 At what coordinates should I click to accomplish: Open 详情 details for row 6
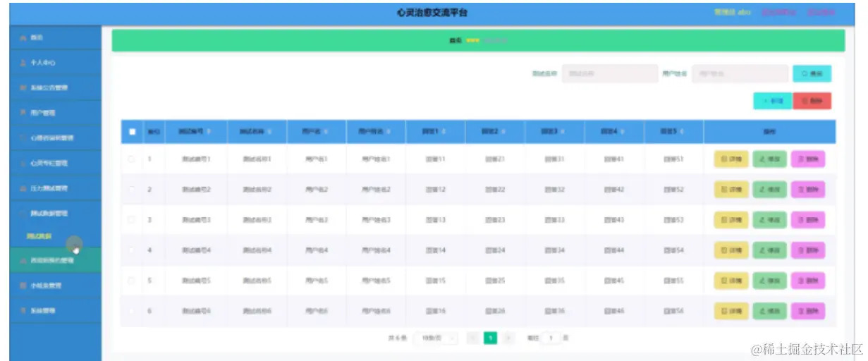pos(731,311)
